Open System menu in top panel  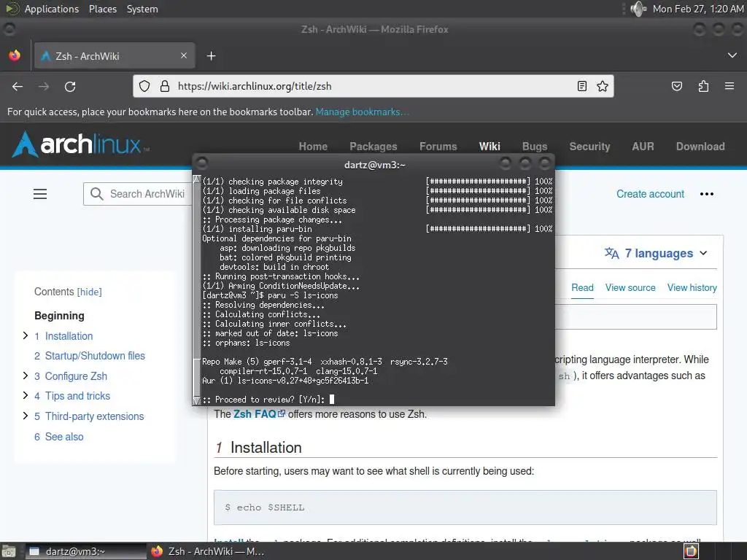click(142, 9)
